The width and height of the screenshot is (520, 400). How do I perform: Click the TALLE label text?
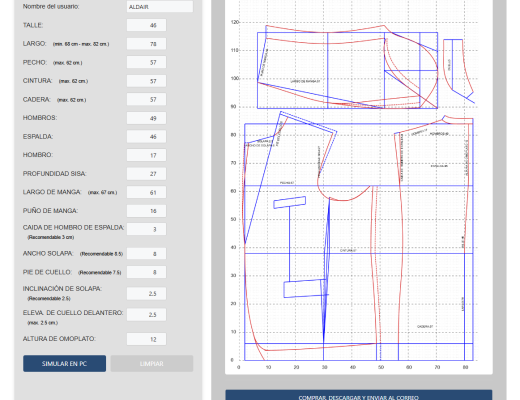[33, 25]
